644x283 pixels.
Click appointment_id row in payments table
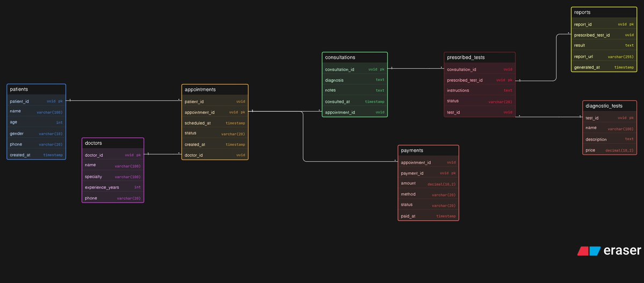[x=429, y=162]
